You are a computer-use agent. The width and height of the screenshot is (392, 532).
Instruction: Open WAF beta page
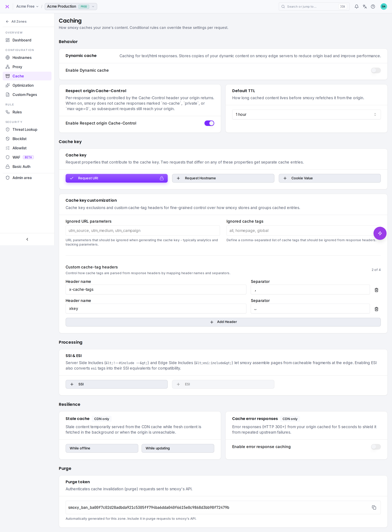coord(27,157)
